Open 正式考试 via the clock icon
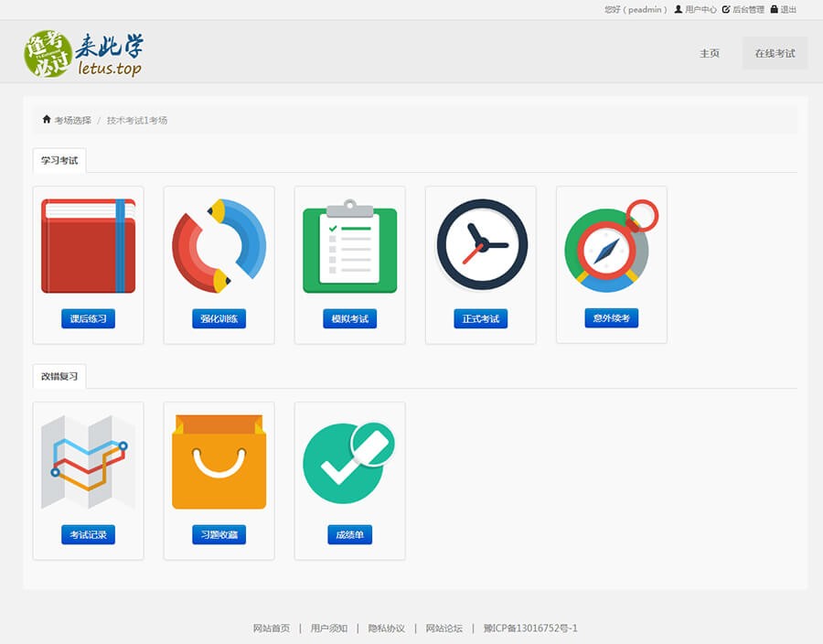The width and height of the screenshot is (823, 644). coord(480,245)
